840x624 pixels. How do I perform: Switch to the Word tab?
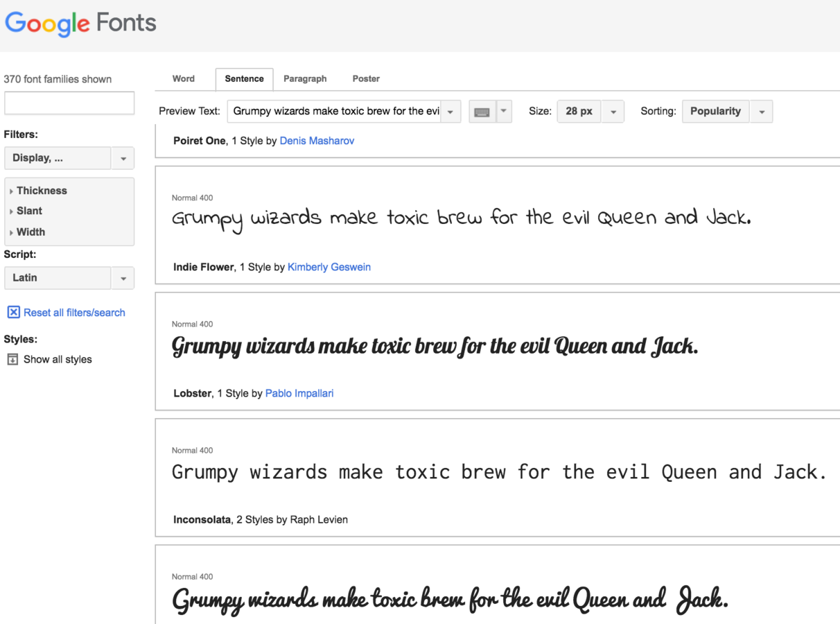[184, 79]
